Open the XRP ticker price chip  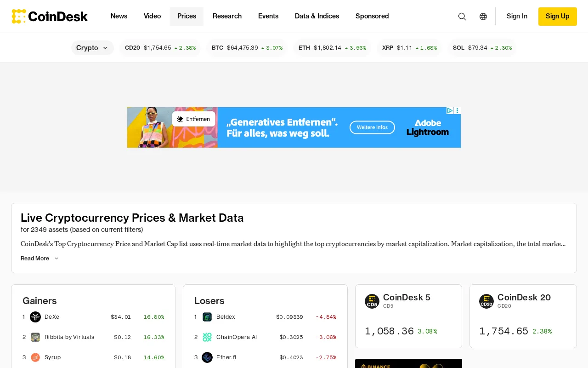point(409,48)
